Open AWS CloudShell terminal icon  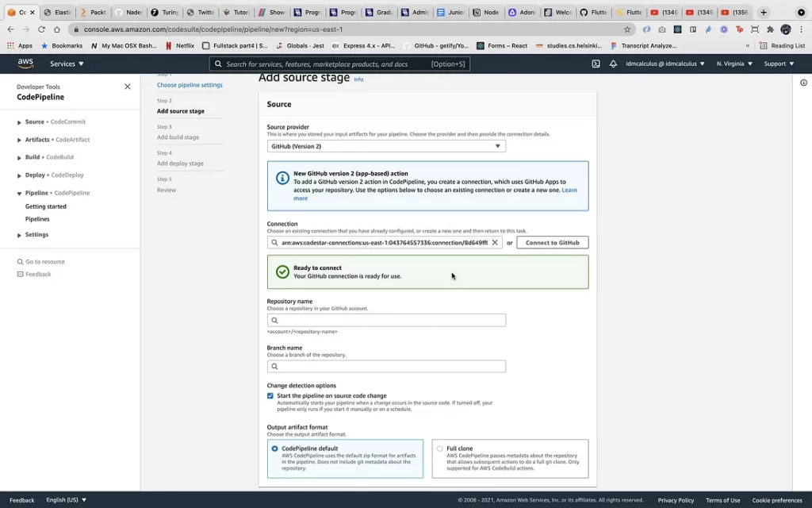click(x=596, y=63)
